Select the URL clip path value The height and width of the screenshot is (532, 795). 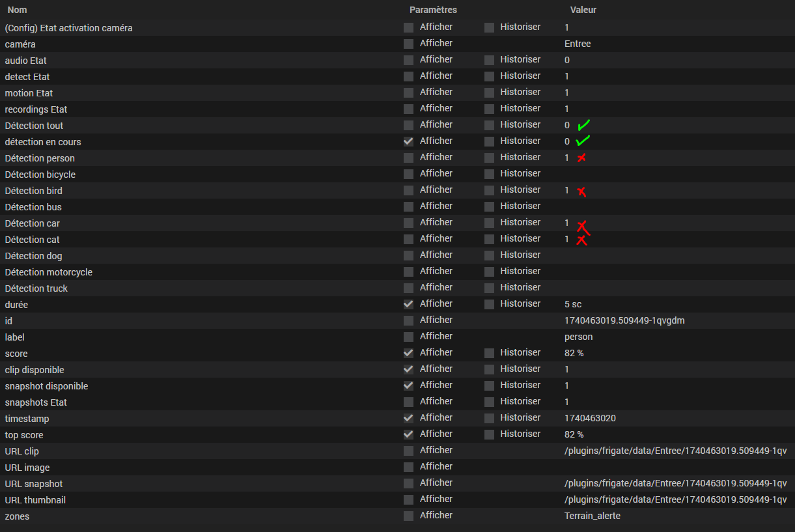[676, 451]
